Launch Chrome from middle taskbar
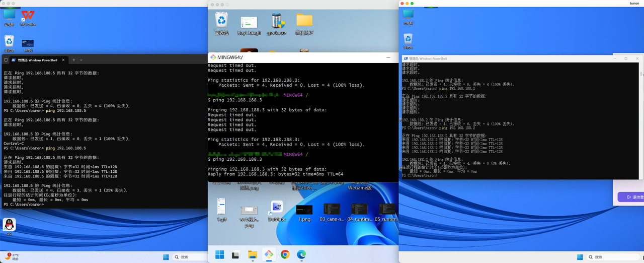The width and height of the screenshot is (644, 263). tap(285, 254)
